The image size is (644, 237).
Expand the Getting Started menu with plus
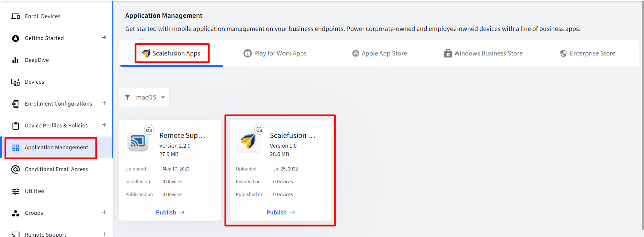(104, 38)
